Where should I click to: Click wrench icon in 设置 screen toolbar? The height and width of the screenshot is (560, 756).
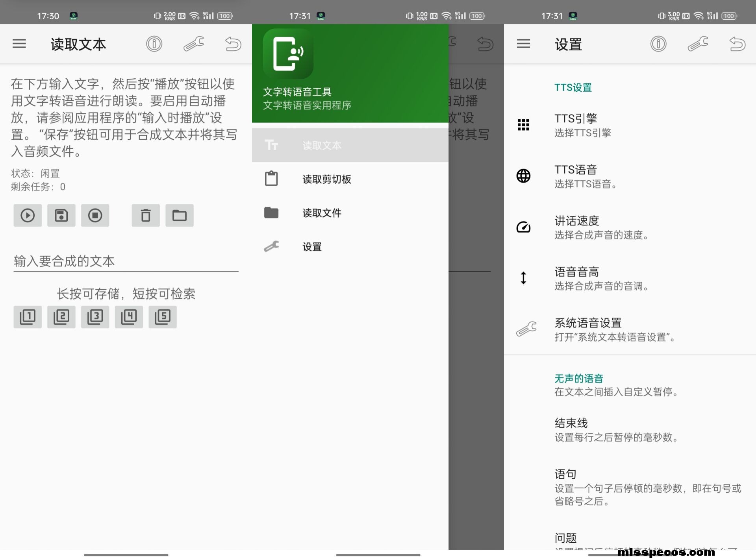pyautogui.click(x=698, y=44)
